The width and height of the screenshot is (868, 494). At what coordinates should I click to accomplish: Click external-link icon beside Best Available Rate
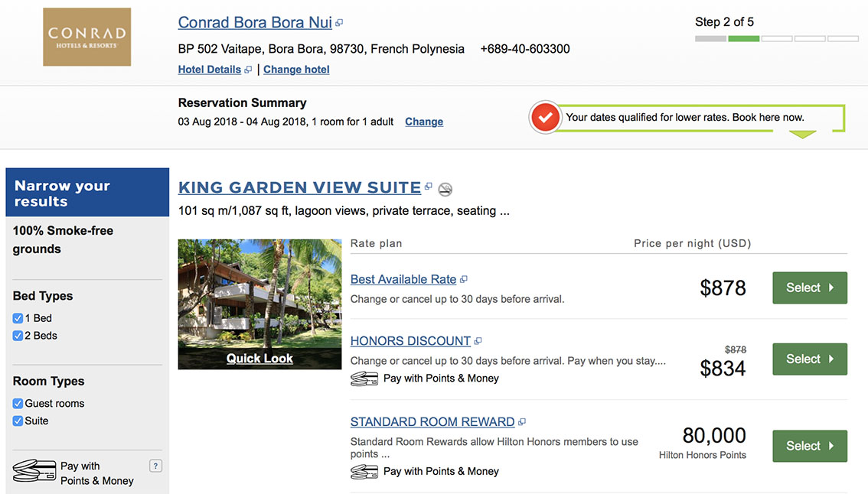pyautogui.click(x=464, y=279)
